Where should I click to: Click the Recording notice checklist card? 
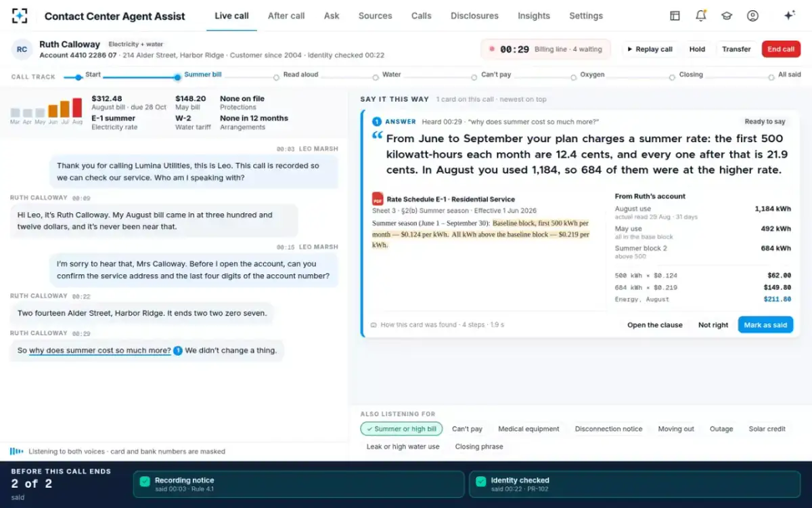(x=298, y=484)
